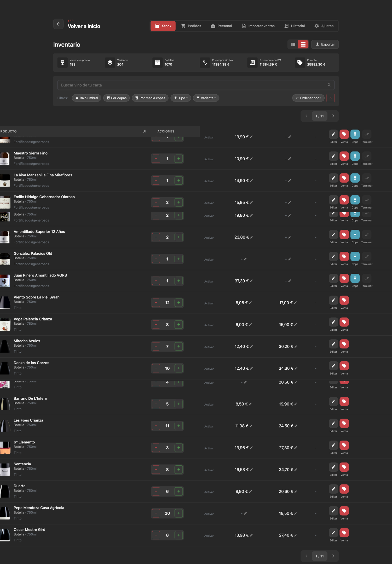Serve a copa of Juan Piñero Amontillado VORS

[x=355, y=278]
